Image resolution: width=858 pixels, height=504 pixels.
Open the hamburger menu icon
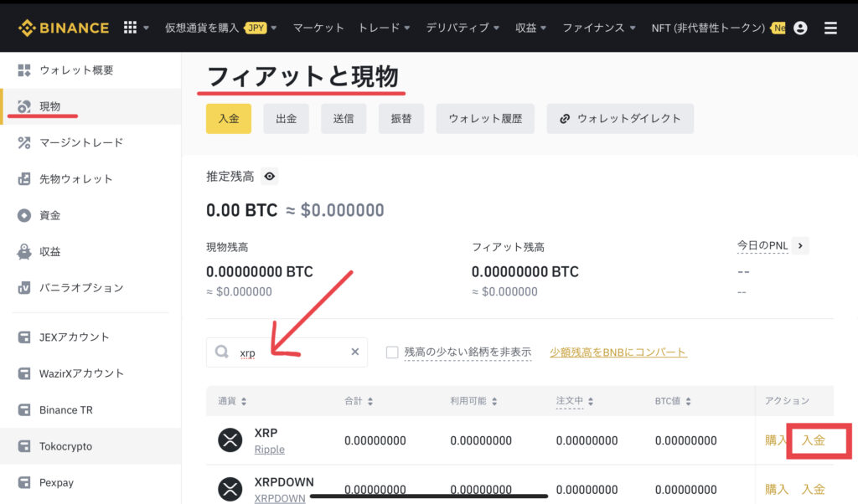830,28
